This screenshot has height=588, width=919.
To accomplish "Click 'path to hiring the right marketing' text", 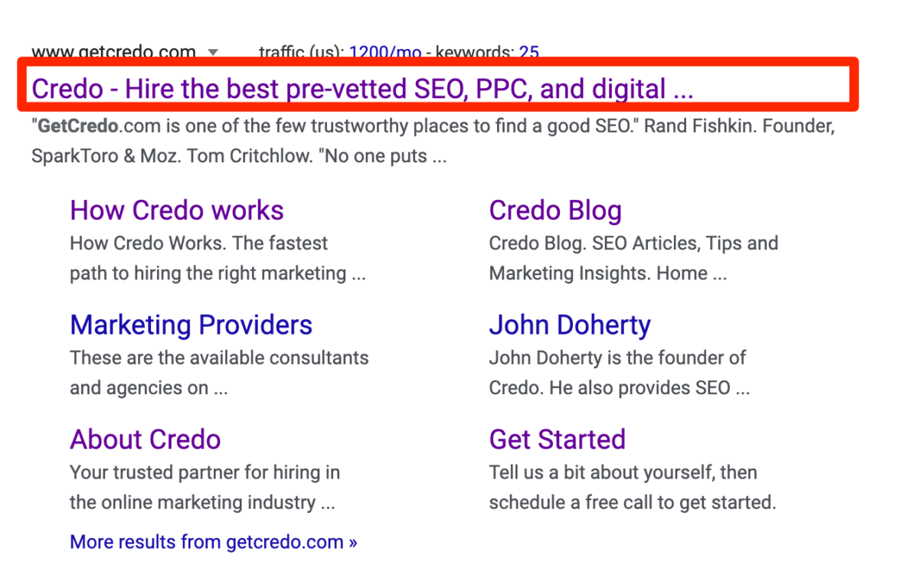I will (x=208, y=273).
